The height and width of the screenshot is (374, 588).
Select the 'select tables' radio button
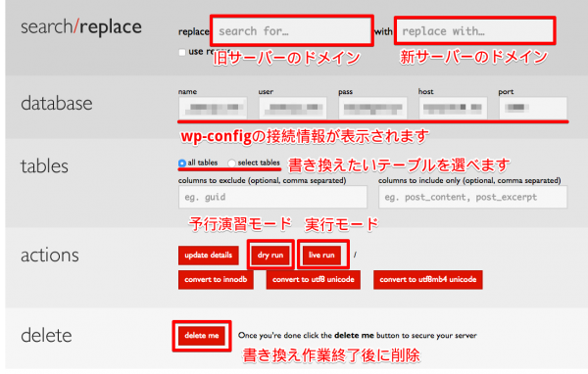coord(231,164)
